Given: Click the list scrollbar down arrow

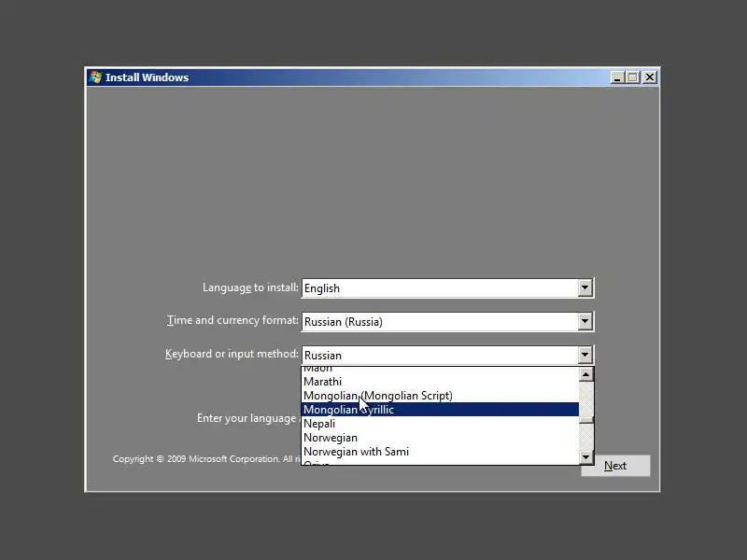Looking at the screenshot, I should pos(586,457).
